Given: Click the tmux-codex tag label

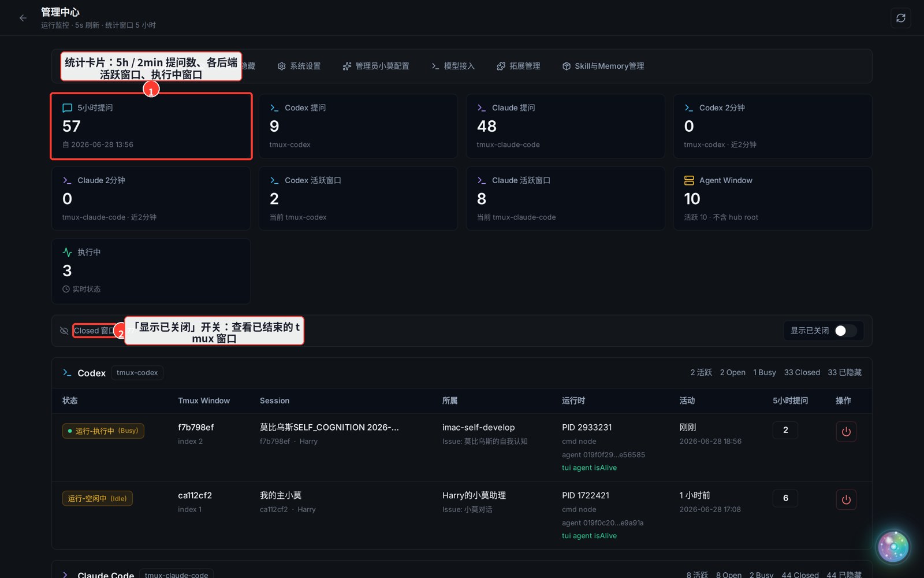Looking at the screenshot, I should (137, 373).
